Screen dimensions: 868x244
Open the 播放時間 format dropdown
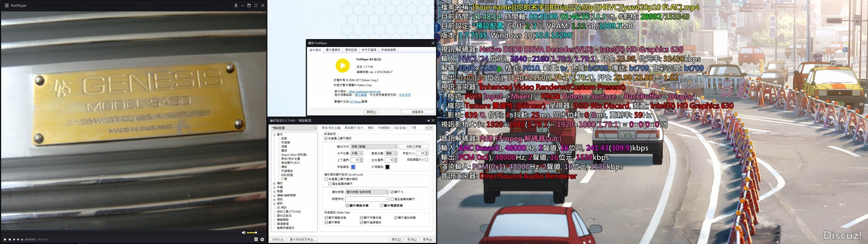click(x=367, y=192)
